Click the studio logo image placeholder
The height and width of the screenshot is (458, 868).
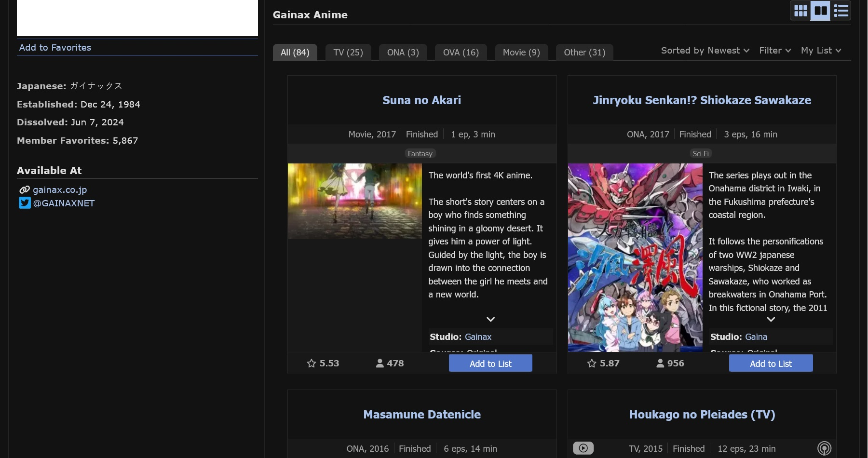click(x=137, y=18)
